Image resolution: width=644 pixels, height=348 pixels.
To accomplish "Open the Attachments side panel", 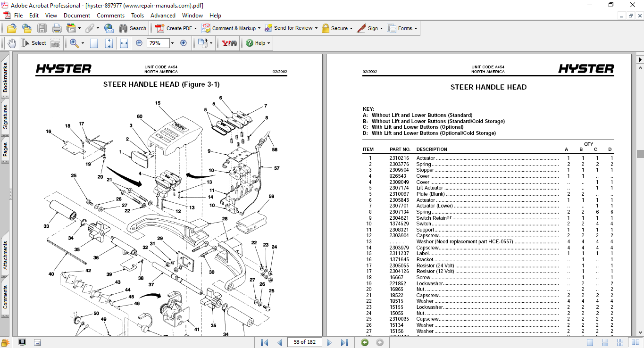I will [5, 255].
